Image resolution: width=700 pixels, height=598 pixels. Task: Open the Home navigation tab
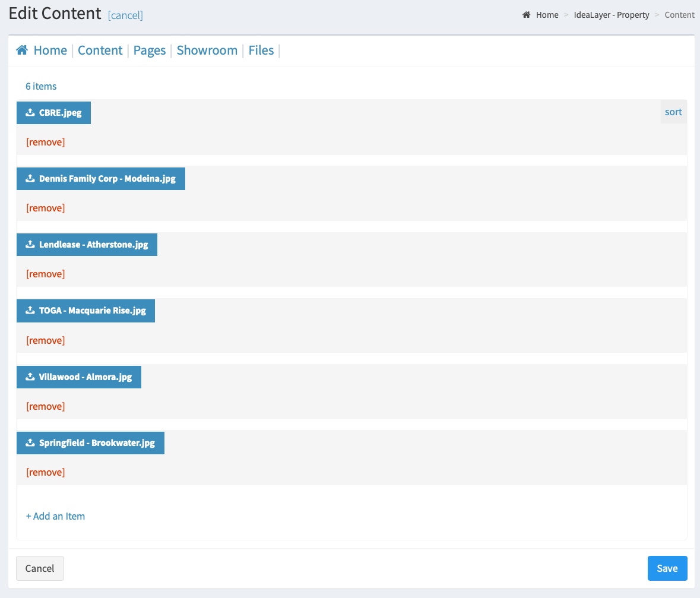(50, 50)
